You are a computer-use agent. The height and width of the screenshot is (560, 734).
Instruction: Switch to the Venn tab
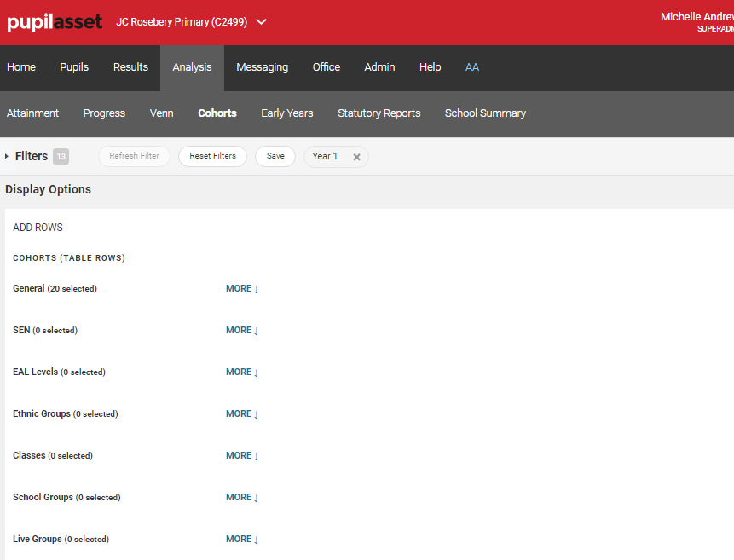pyautogui.click(x=161, y=113)
